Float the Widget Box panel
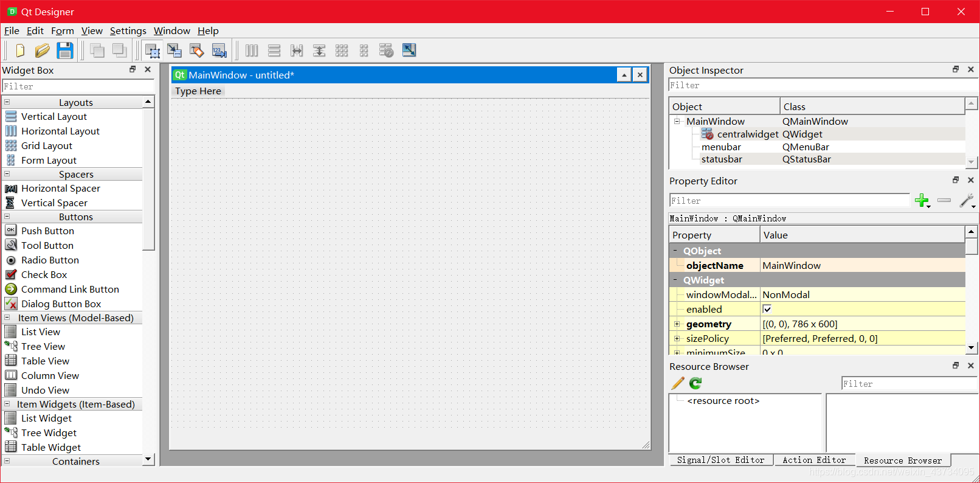 (x=133, y=69)
